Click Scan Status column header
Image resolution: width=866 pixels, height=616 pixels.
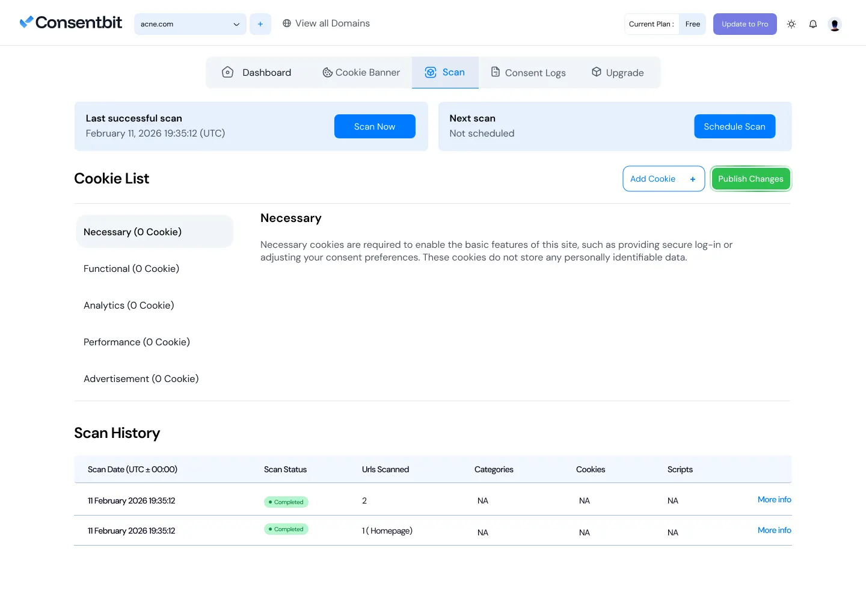[x=285, y=469]
